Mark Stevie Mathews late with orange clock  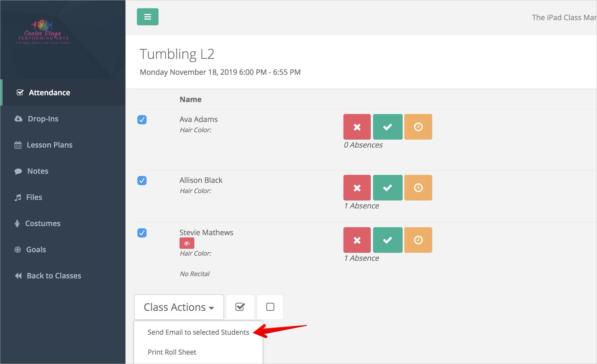click(x=418, y=240)
